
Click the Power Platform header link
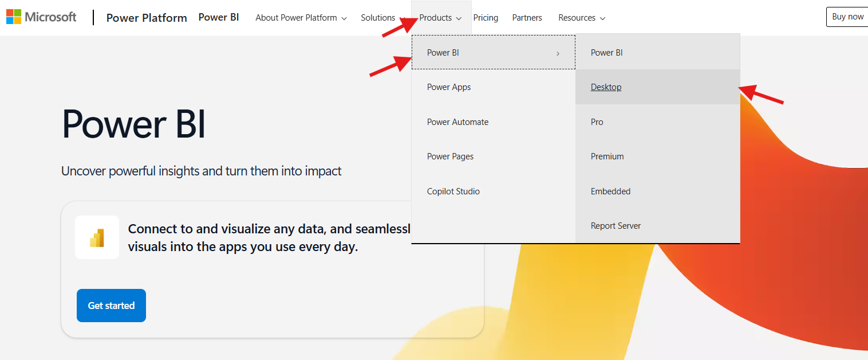coord(147,18)
